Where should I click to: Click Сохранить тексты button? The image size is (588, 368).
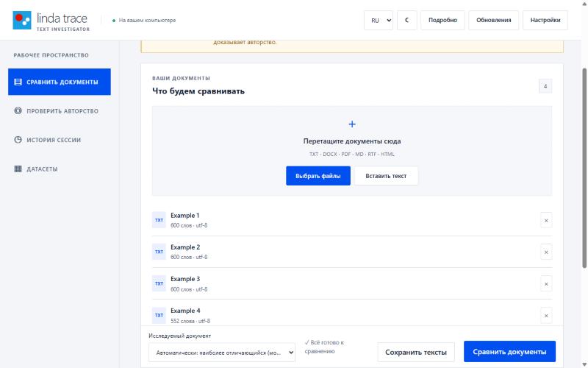[x=416, y=353]
